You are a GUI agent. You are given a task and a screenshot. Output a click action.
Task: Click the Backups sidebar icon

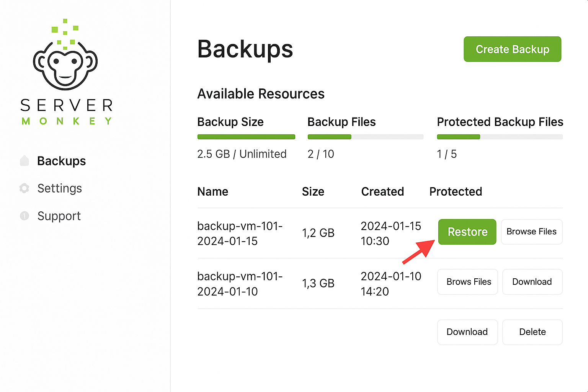[x=24, y=161]
